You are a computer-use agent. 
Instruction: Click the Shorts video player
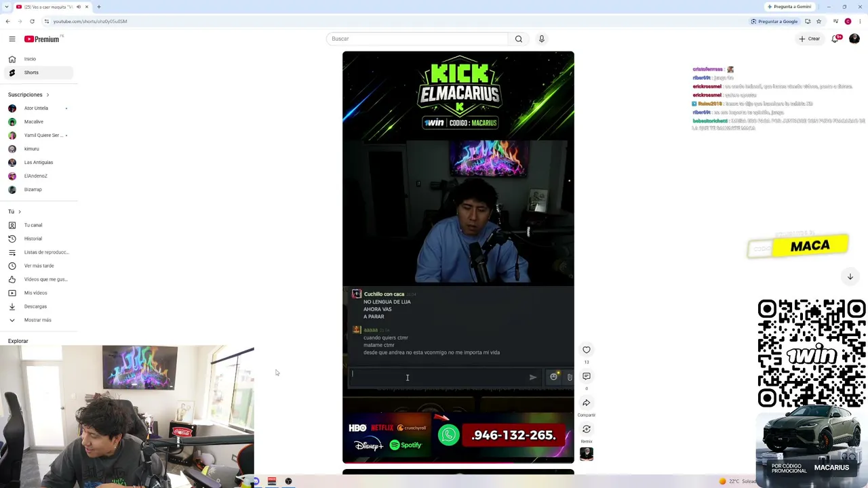pos(458,258)
